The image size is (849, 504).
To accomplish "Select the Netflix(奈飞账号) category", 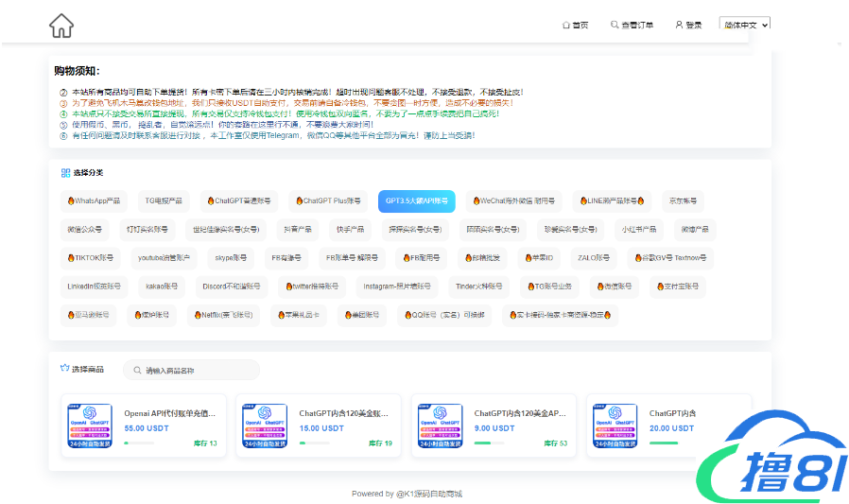I will point(223,315).
